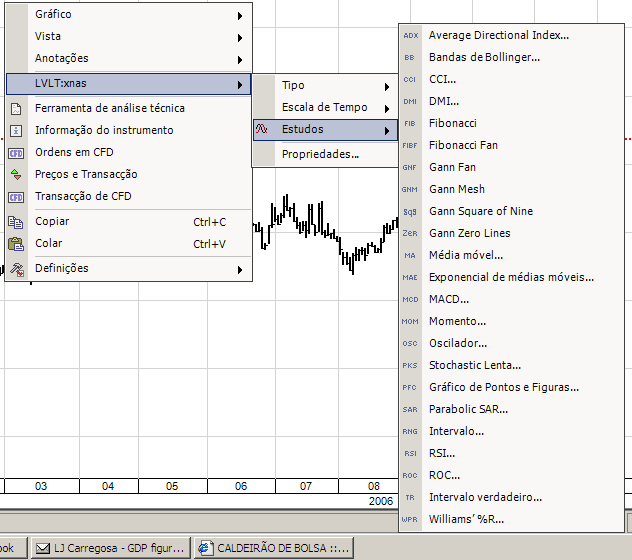The image size is (632, 560).
Task: Click the CCI study icon
Action: pyautogui.click(x=410, y=79)
